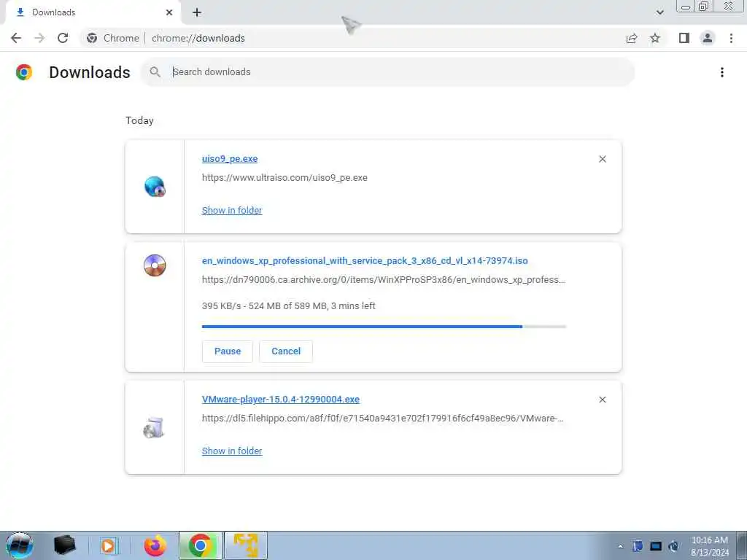Remove uiso9_pe.exe from download list
Image resolution: width=747 pixels, height=560 pixels.
[603, 159]
